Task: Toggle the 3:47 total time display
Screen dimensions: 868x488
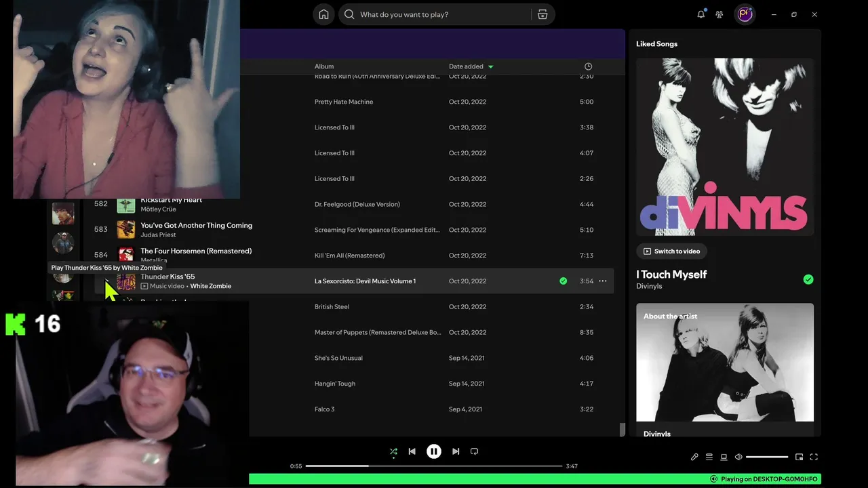Action: (572, 466)
